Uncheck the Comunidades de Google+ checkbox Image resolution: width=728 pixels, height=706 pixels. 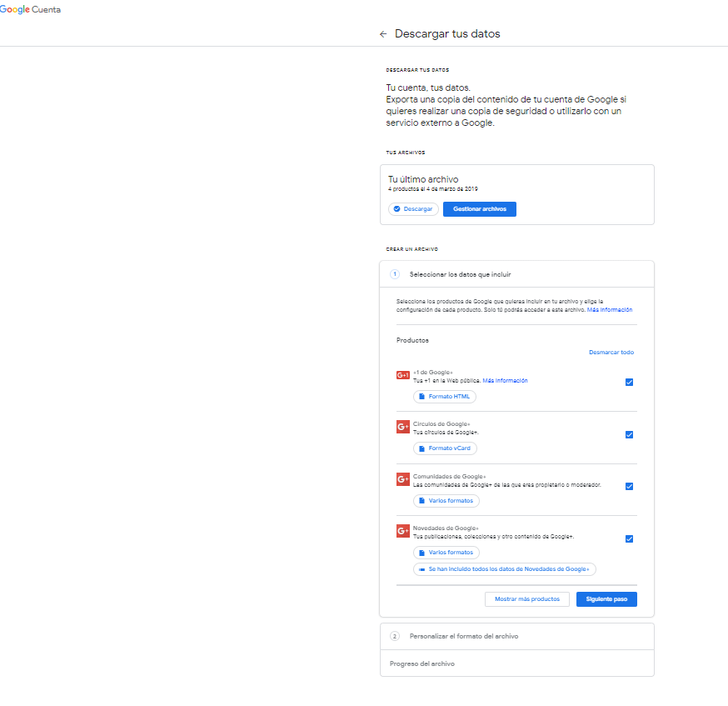coord(629,487)
